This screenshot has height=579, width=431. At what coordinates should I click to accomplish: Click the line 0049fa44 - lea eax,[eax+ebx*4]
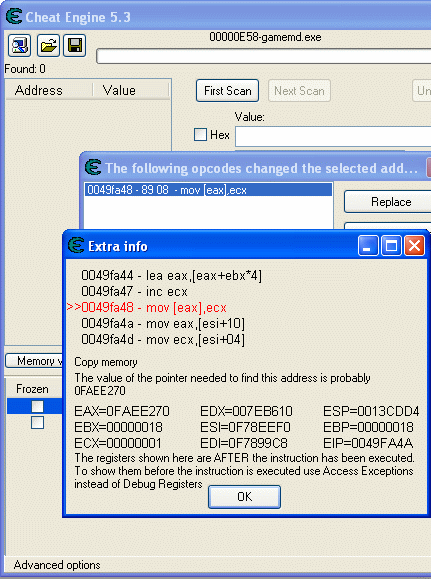171,275
